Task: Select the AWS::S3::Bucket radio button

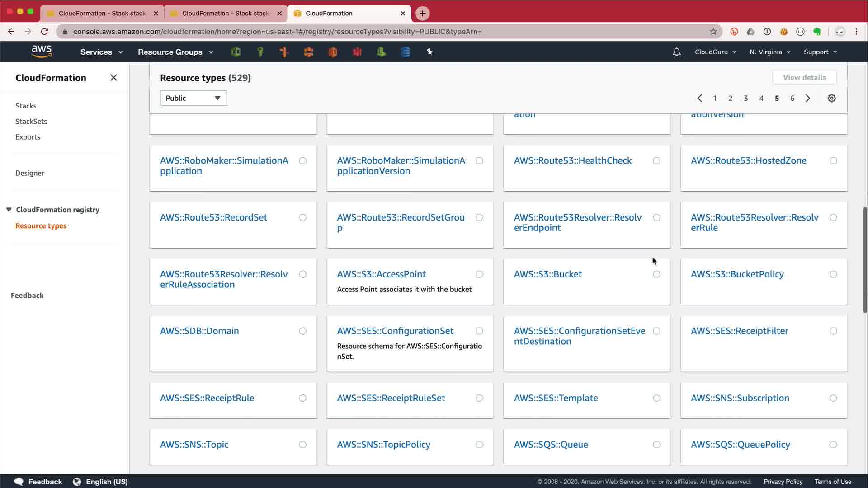Action: click(656, 274)
